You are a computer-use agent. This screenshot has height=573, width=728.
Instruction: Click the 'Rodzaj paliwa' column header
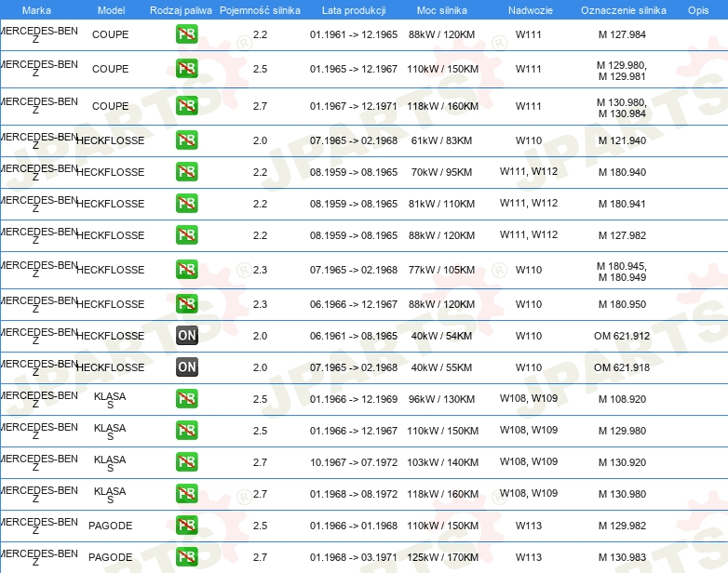[x=181, y=10]
